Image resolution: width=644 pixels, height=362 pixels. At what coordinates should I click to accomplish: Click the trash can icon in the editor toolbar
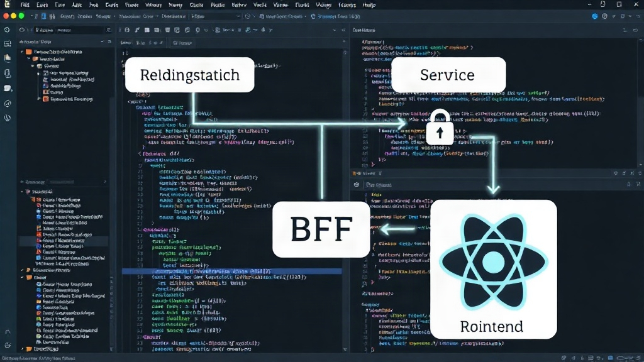coord(167,30)
